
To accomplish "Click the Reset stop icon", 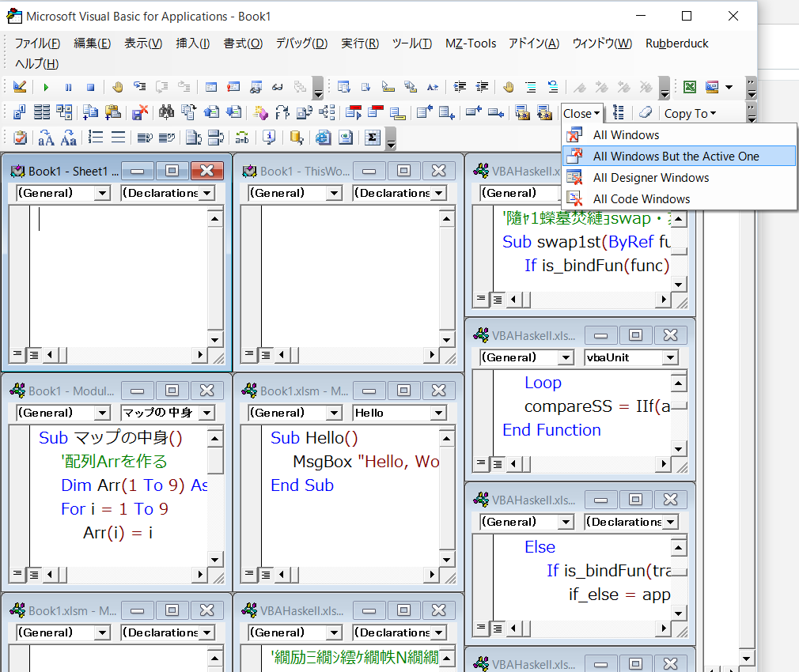I will pyautogui.click(x=91, y=87).
